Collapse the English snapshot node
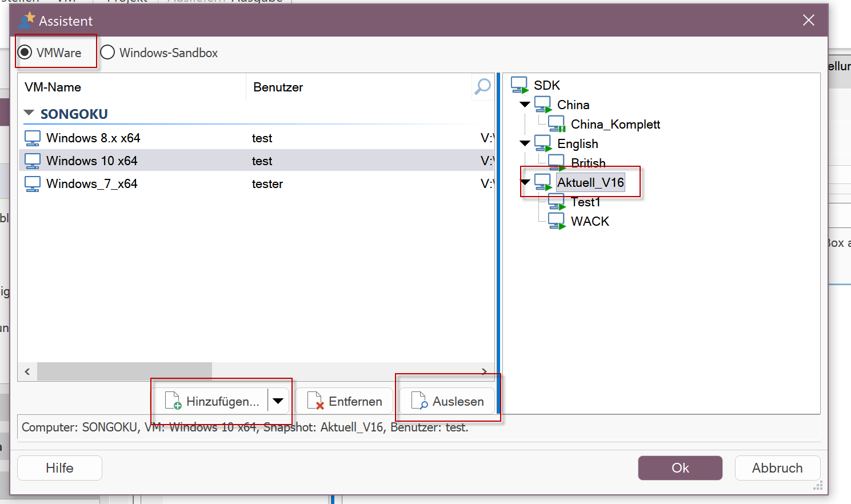851x504 pixels. [x=525, y=143]
